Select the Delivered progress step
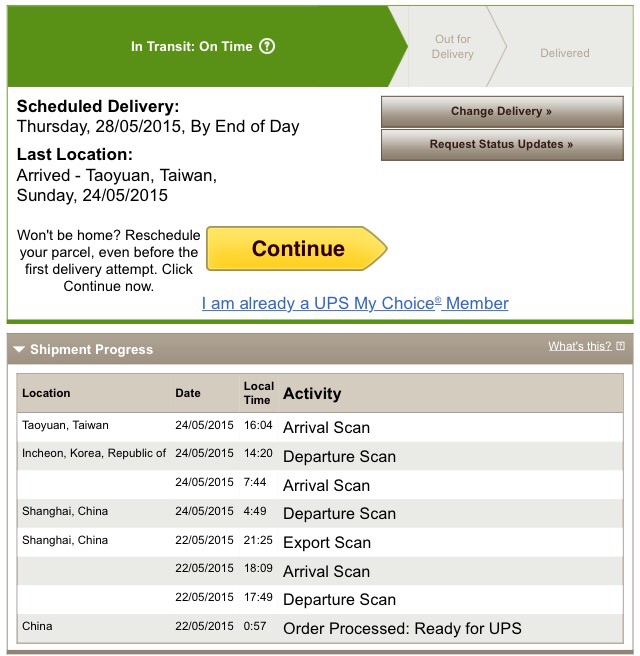Screen dimensions: 640x656 tap(565, 53)
